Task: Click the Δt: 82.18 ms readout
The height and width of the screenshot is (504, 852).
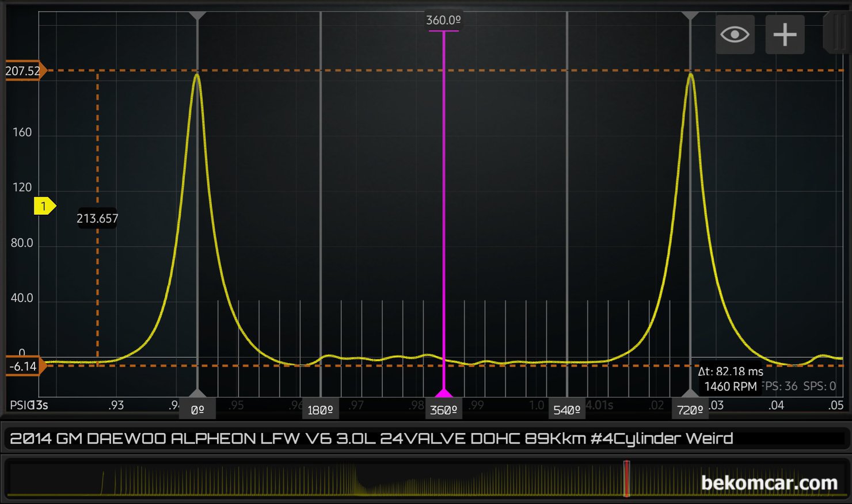Action: pyautogui.click(x=730, y=372)
